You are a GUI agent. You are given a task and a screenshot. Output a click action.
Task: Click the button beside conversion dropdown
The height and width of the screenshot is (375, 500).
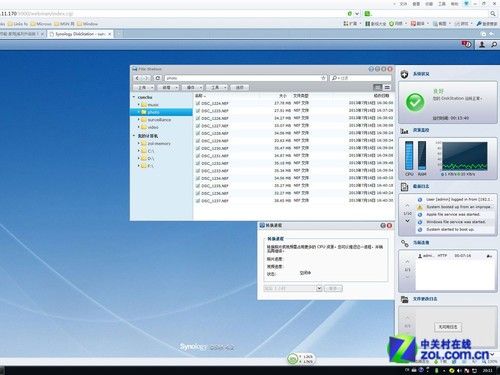333,288
